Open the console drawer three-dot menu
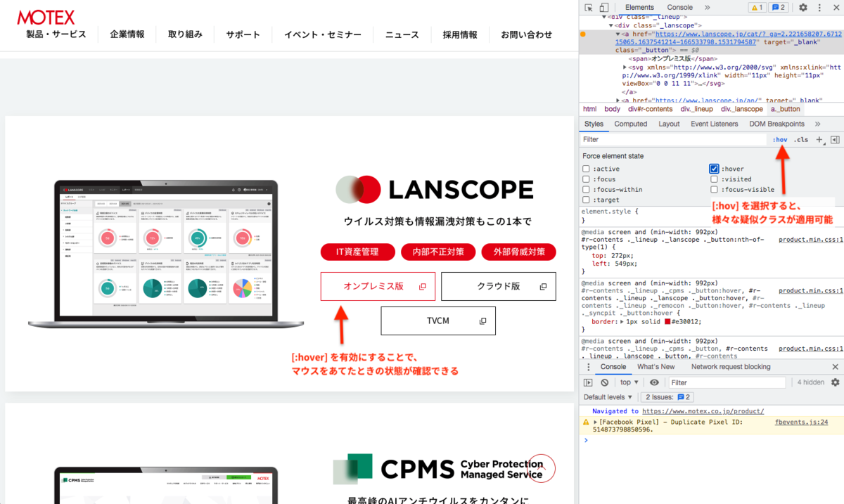 pos(588,367)
